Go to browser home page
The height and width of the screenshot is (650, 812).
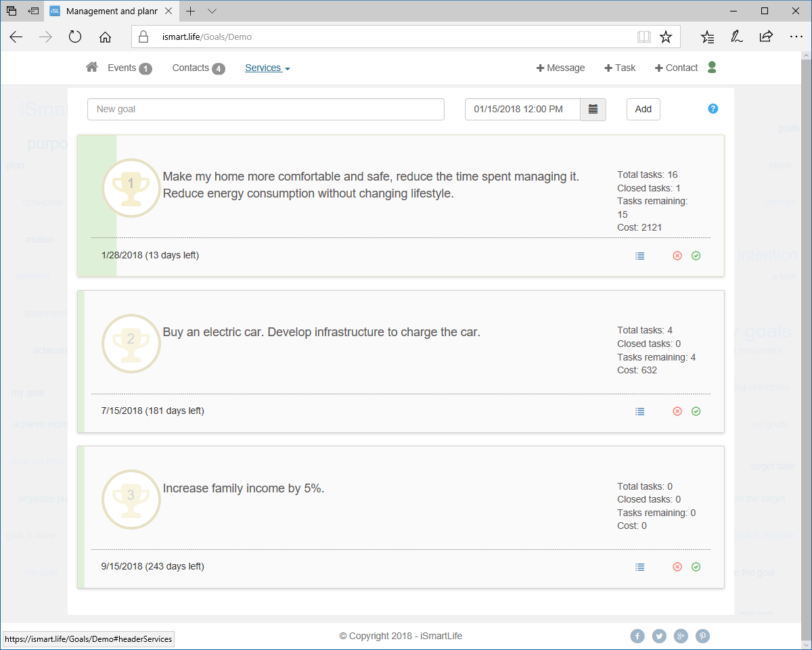(105, 37)
